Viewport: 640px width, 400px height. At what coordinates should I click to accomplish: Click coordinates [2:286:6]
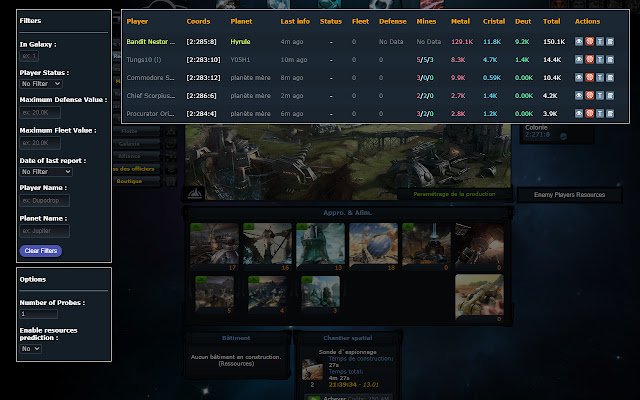[x=201, y=95]
